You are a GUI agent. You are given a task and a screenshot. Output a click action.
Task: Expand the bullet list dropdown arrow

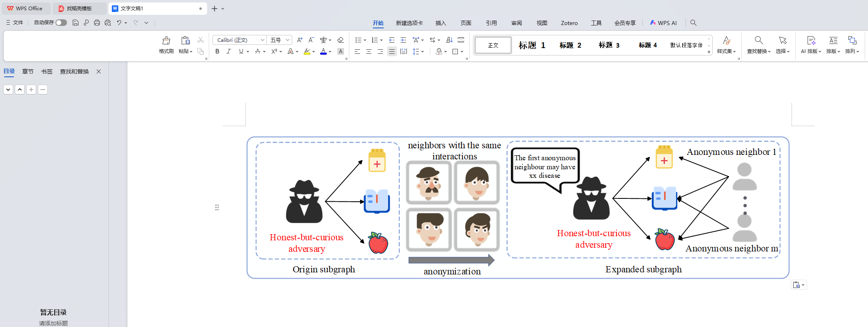365,40
